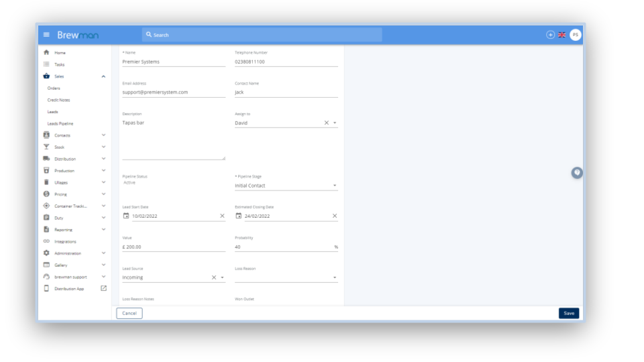Go to Leads under Sales
The height and width of the screenshot is (362, 644).
point(52,112)
